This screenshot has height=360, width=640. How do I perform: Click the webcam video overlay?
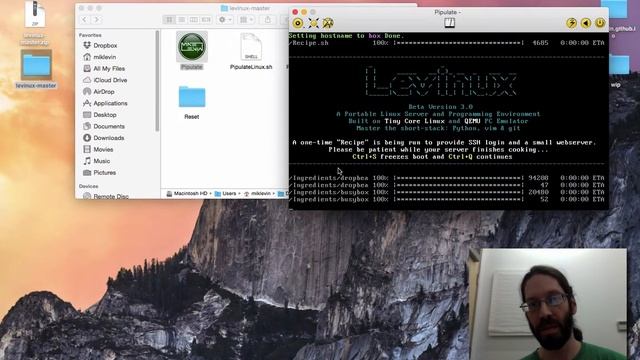(549, 304)
